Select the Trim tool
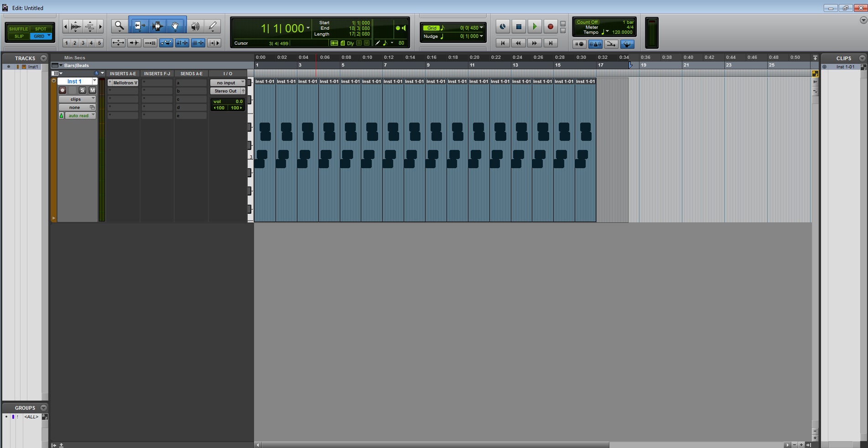This screenshot has width=868, height=448. pos(139,26)
